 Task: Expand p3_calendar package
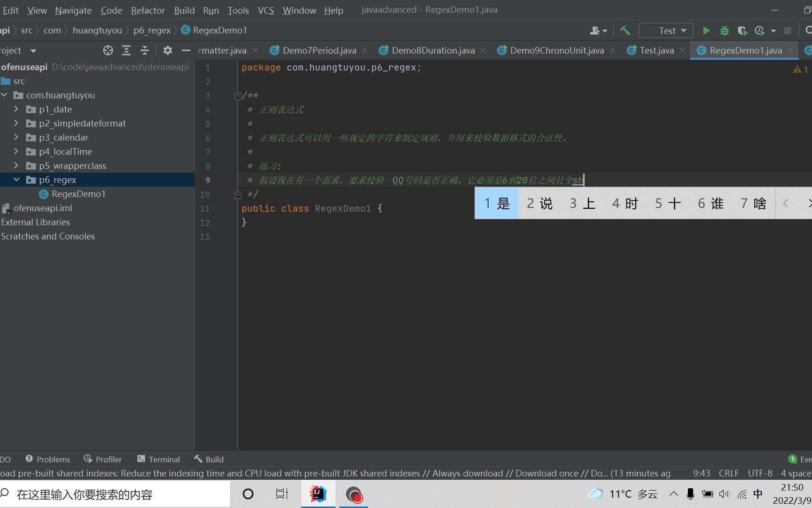click(16, 137)
